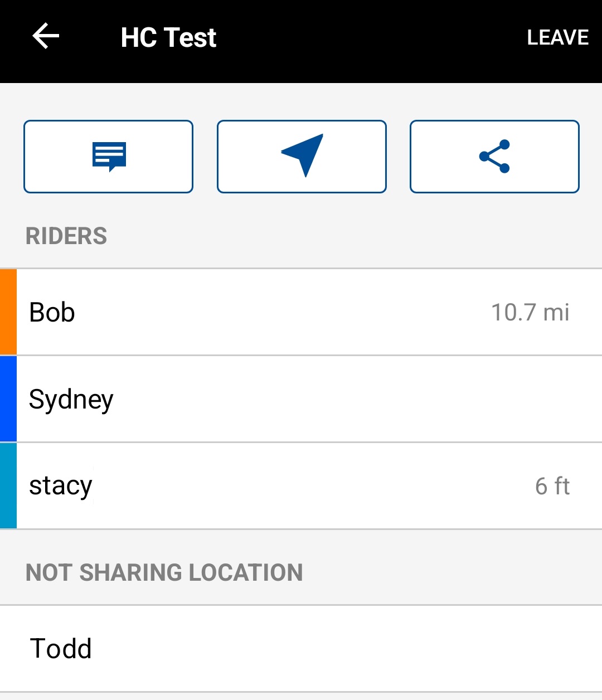602x700 pixels.
Task: Open Todd under Not Sharing Location
Action: (x=60, y=649)
